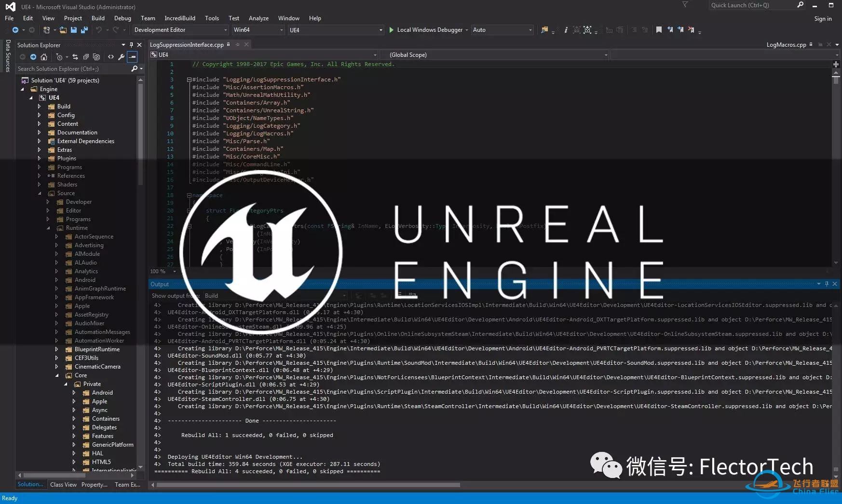Click Solution Explorer Forward arrow icon
The width and height of the screenshot is (842, 504).
[x=33, y=57]
